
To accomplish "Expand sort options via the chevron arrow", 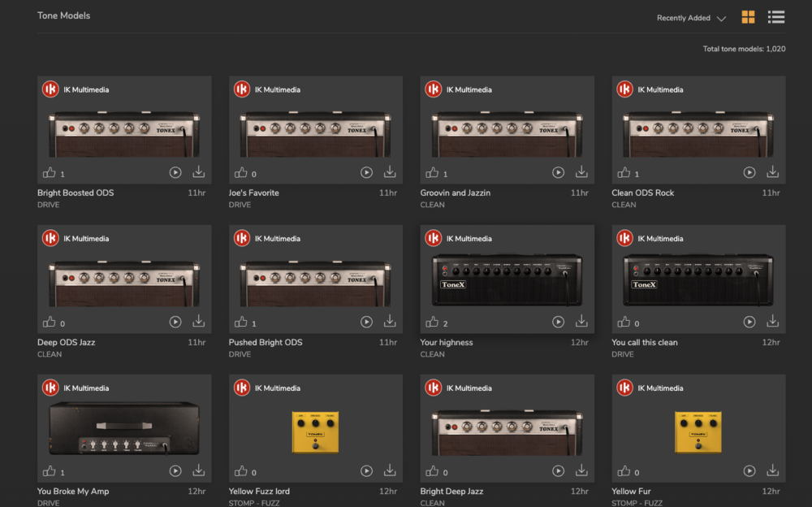I will tap(721, 19).
